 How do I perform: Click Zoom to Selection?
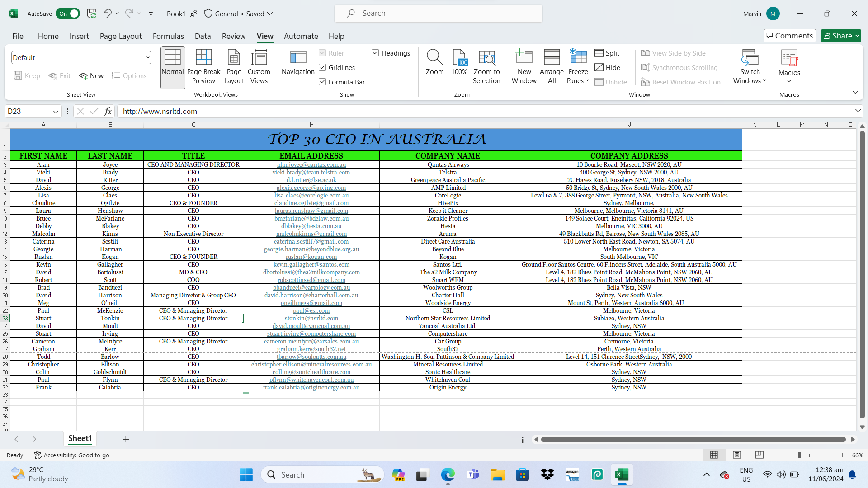tap(486, 66)
